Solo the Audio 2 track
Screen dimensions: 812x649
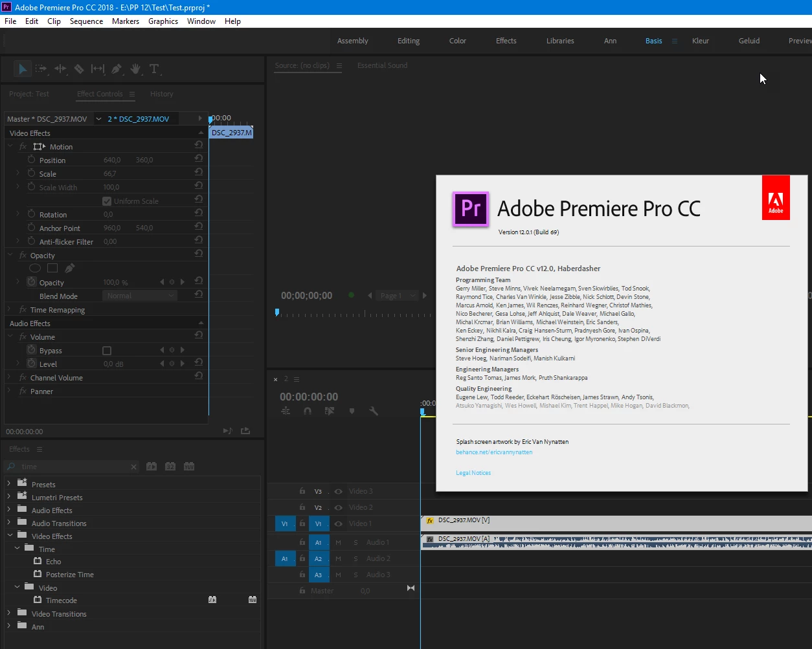pyautogui.click(x=355, y=558)
